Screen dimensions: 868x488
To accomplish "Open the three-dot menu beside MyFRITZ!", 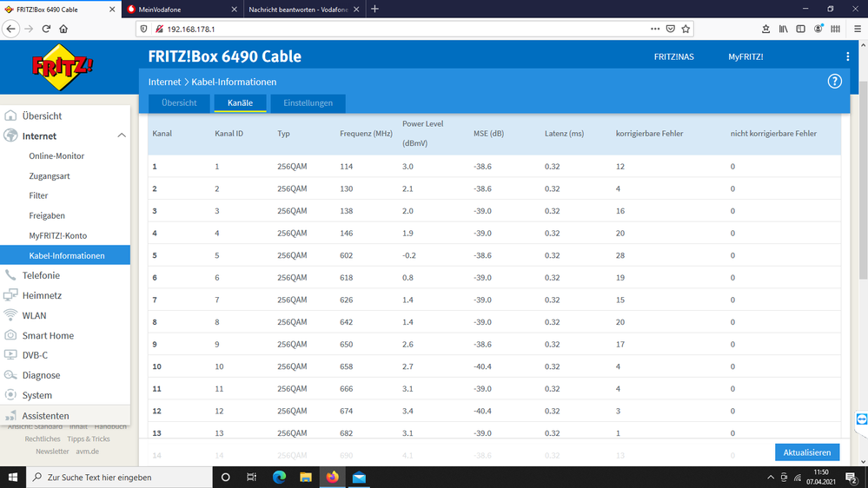I will click(x=847, y=56).
